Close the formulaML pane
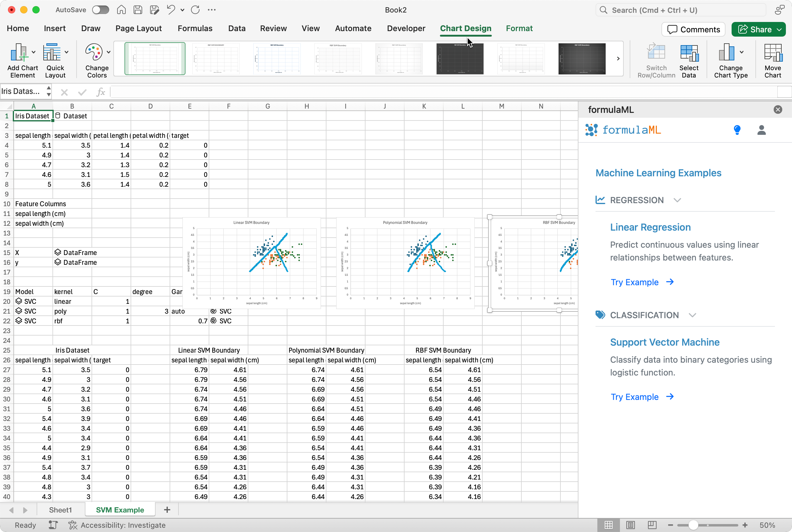The height and width of the screenshot is (532, 792). coord(778,109)
